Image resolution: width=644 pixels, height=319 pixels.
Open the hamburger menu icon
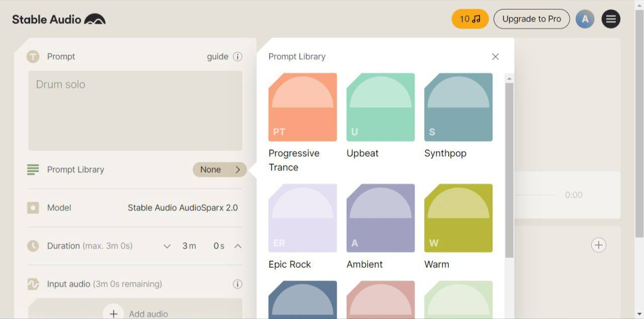[x=611, y=19]
